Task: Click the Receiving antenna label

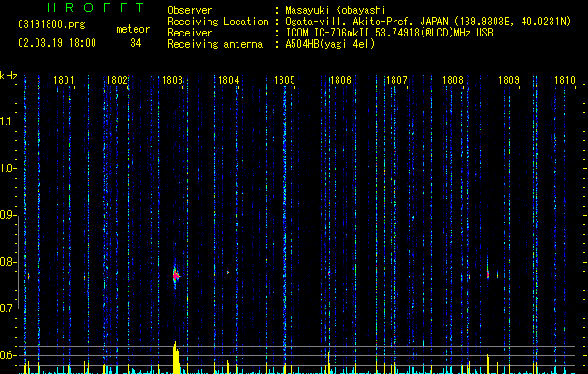Action: (215, 44)
